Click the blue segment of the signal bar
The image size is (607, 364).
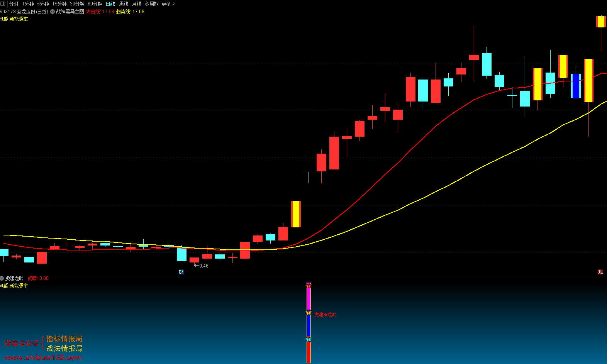tap(309, 326)
